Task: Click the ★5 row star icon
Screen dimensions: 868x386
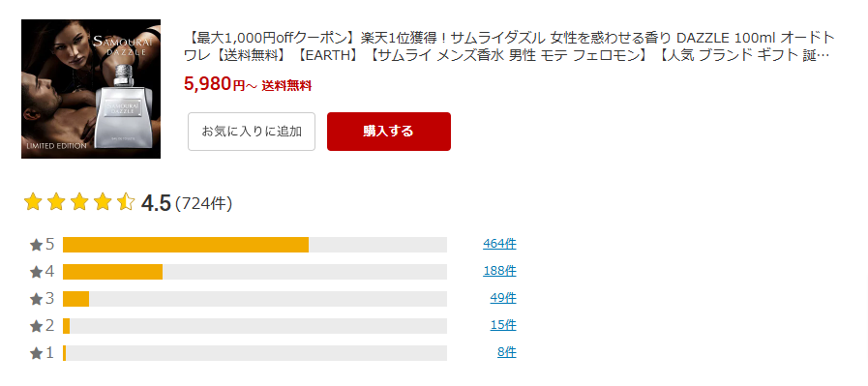Action: [36, 245]
